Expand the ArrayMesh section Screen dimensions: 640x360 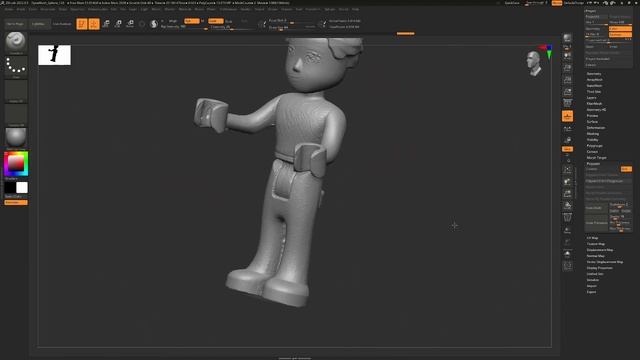(594, 80)
